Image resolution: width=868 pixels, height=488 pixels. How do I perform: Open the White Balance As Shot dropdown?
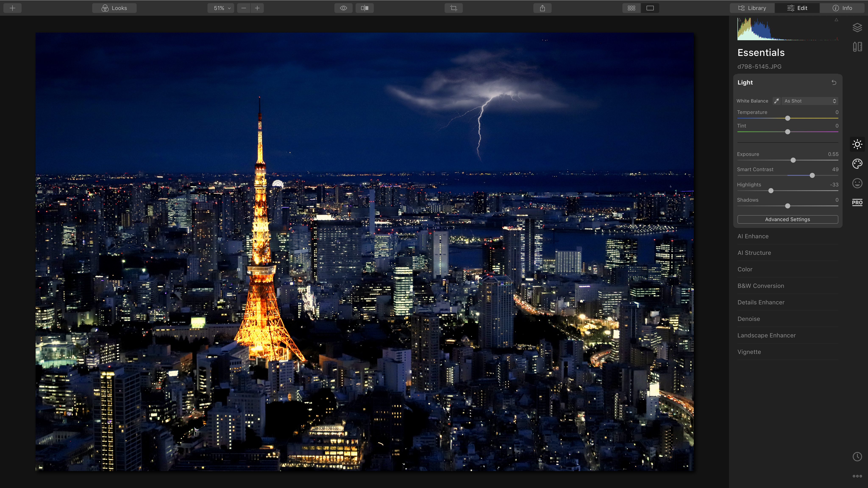click(x=809, y=101)
